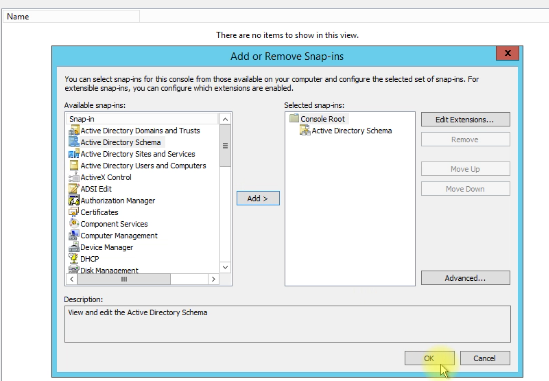Click the Active Directory Schema icon under Console Root
This screenshot has height=381, width=549.
pos(305,130)
